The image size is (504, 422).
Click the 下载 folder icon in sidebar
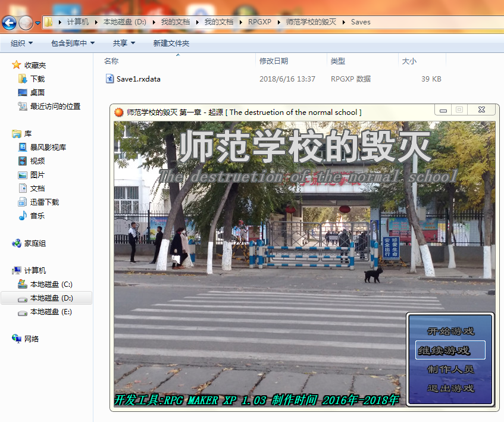coord(23,79)
